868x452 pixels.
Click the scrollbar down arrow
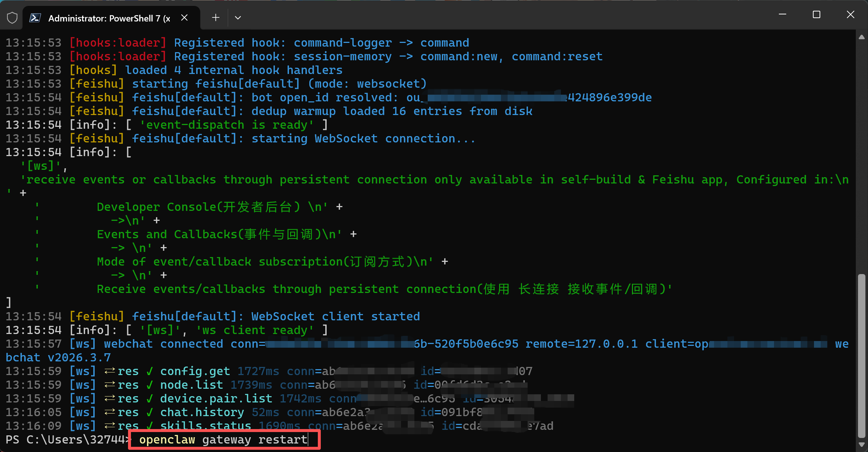tap(861, 445)
